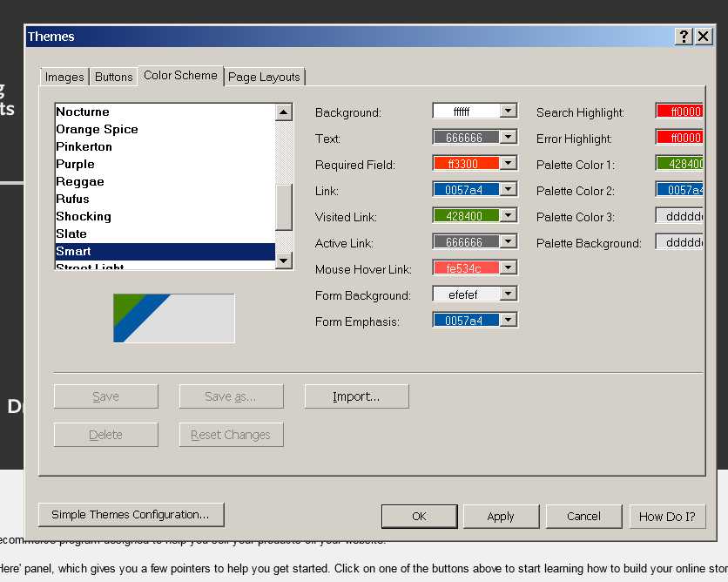Expand the Mouse Hover Link dropdown
728x582 pixels.
click(509, 268)
